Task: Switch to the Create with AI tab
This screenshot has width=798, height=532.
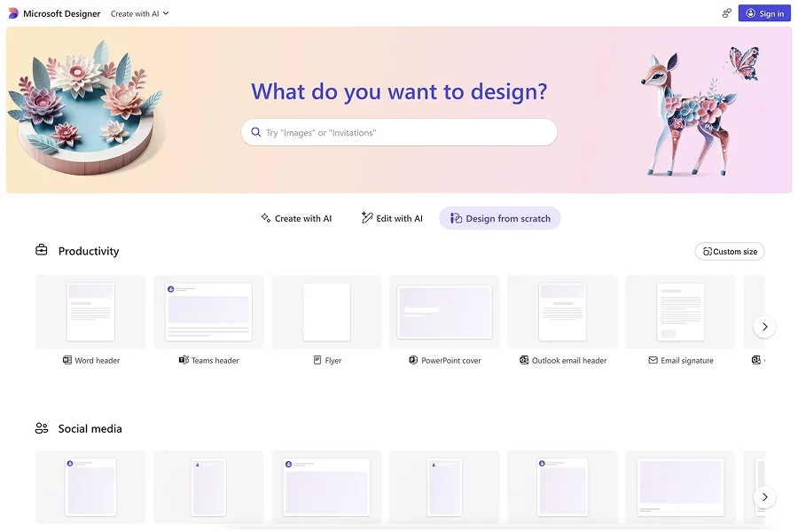Action: tap(296, 218)
